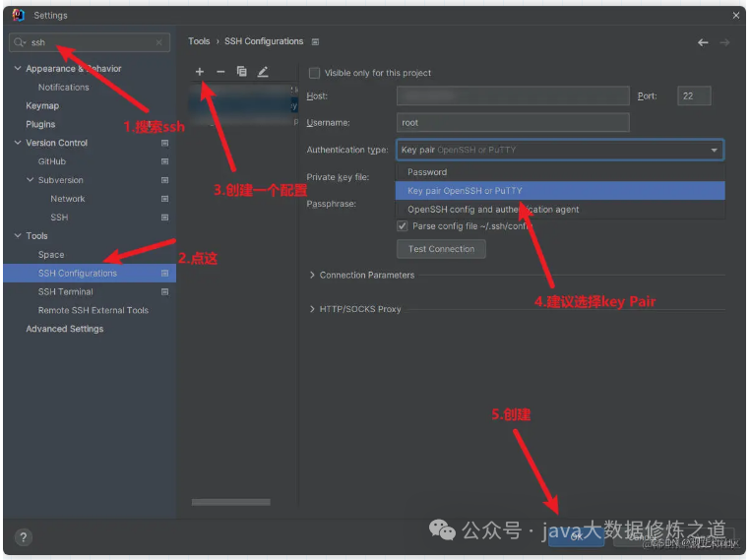Select SSH under Subversion
Image resolution: width=750 pixels, height=560 pixels.
(59, 218)
